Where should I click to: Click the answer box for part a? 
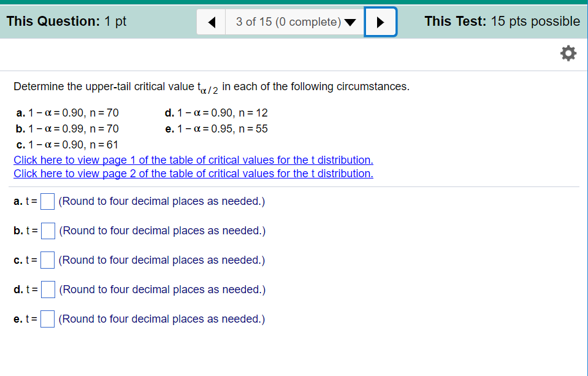coord(47,201)
